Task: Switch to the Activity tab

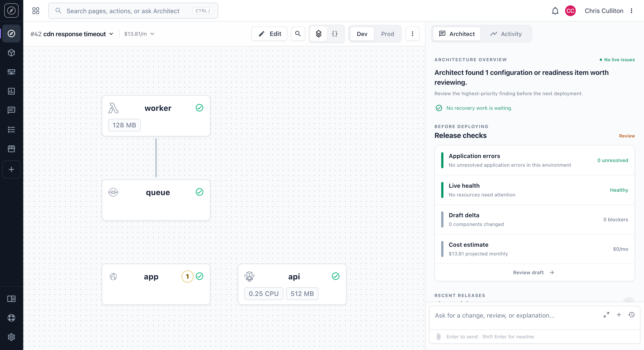Action: pyautogui.click(x=506, y=34)
